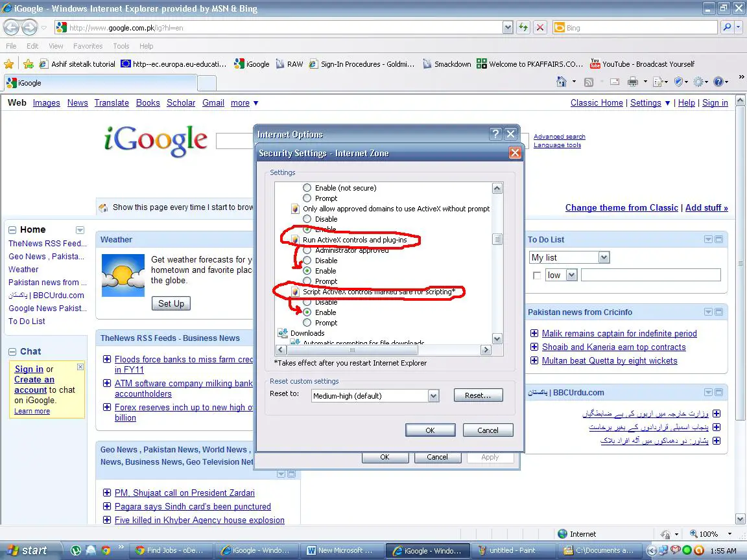The width and height of the screenshot is (747, 560).
Task: Click the Read Mail envelope icon
Action: [615, 82]
